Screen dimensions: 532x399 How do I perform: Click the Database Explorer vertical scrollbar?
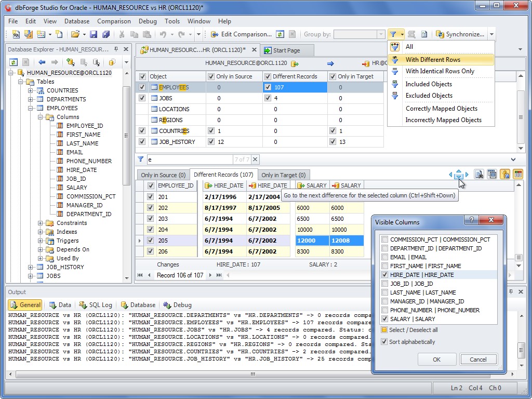[x=127, y=136]
